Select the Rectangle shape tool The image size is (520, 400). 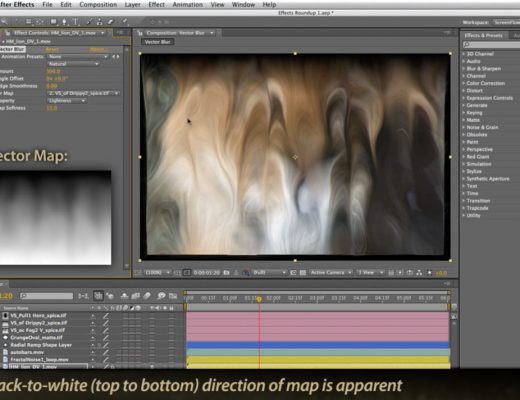tap(53, 22)
